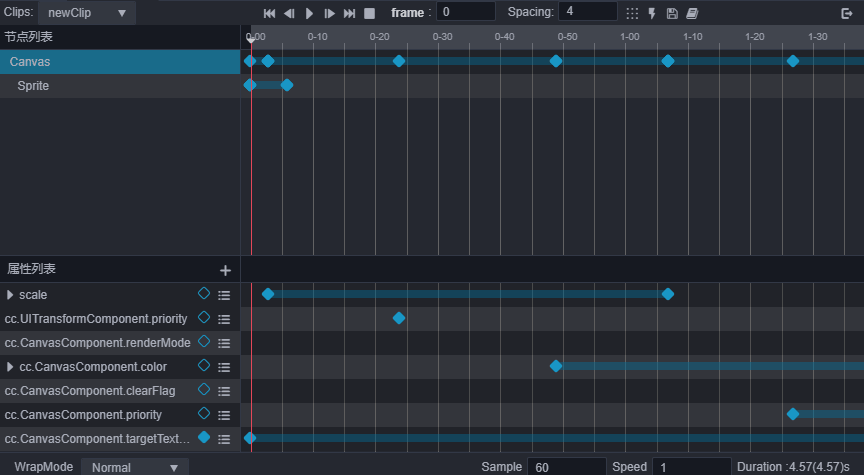The height and width of the screenshot is (475, 864).
Task: Toggle keyframe for cc.CanvasComponent.clearFlag
Action: tap(204, 390)
